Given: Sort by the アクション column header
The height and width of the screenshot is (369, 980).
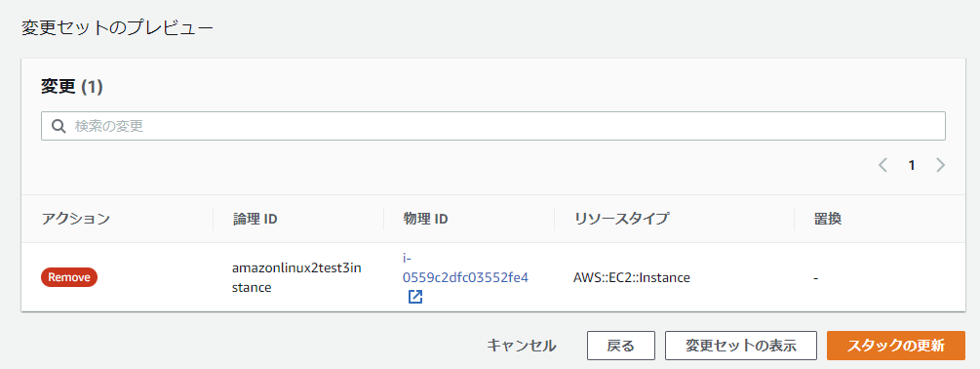Looking at the screenshot, I should point(76,219).
